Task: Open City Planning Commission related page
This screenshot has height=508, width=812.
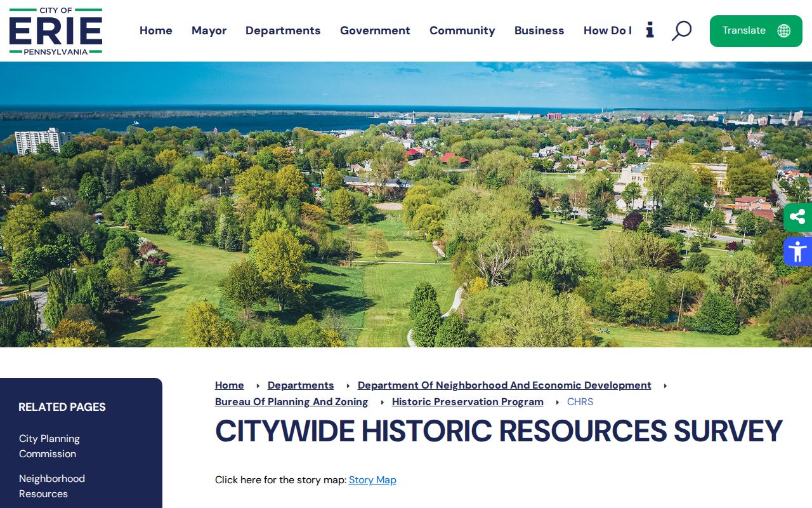Action: click(49, 446)
